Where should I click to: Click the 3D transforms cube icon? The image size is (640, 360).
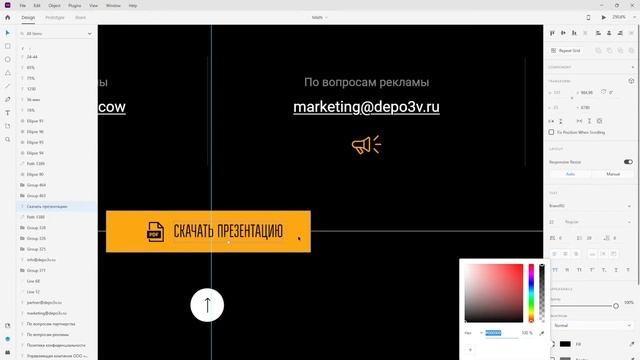[x=631, y=81]
